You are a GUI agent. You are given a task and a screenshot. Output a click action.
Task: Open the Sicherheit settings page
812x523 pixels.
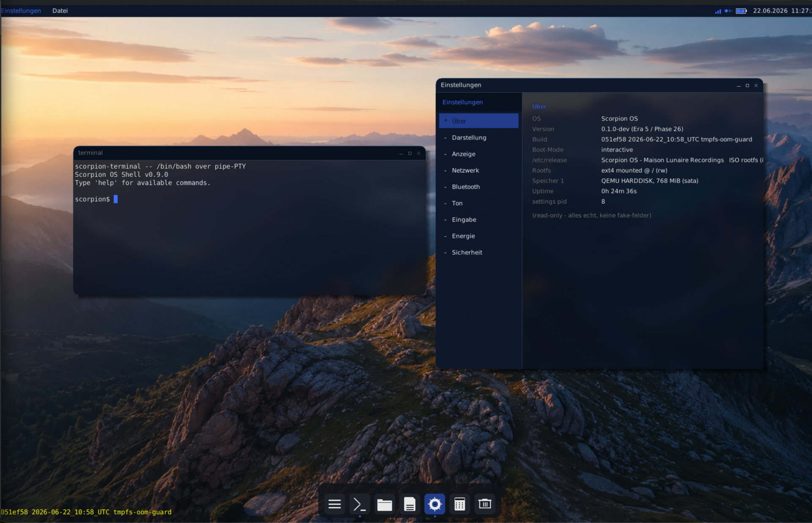(478, 252)
